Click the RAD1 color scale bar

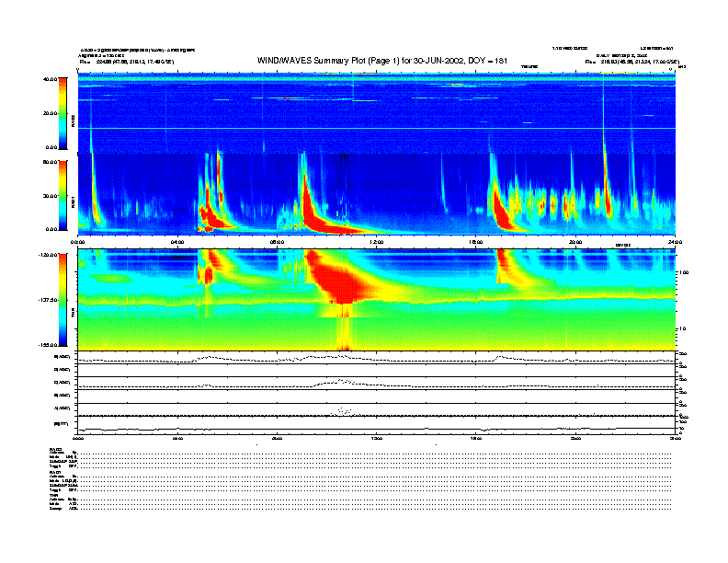pos(63,195)
